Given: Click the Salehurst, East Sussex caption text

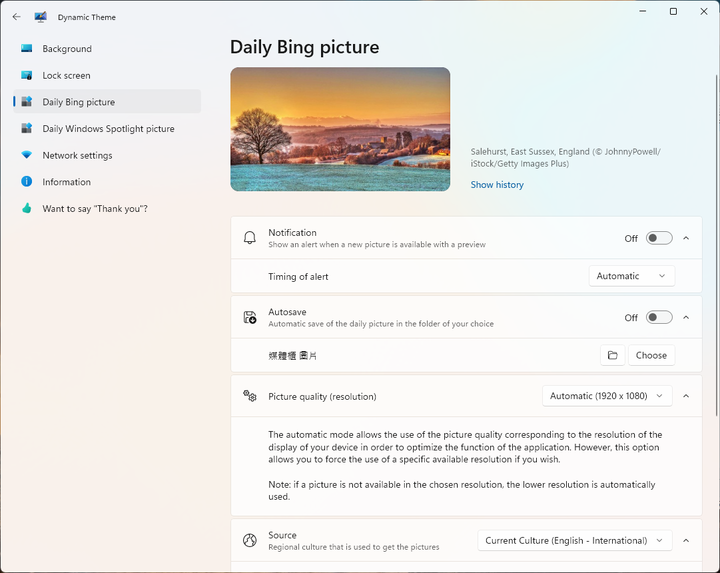Looking at the screenshot, I should pyautogui.click(x=565, y=157).
